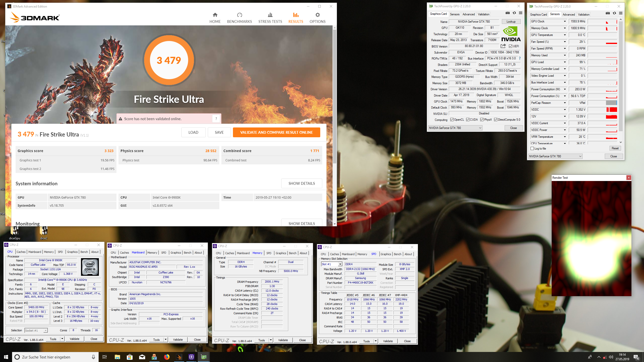
Task: Click the screenshot camera icon in left GPU-Z window
Action: point(508,13)
